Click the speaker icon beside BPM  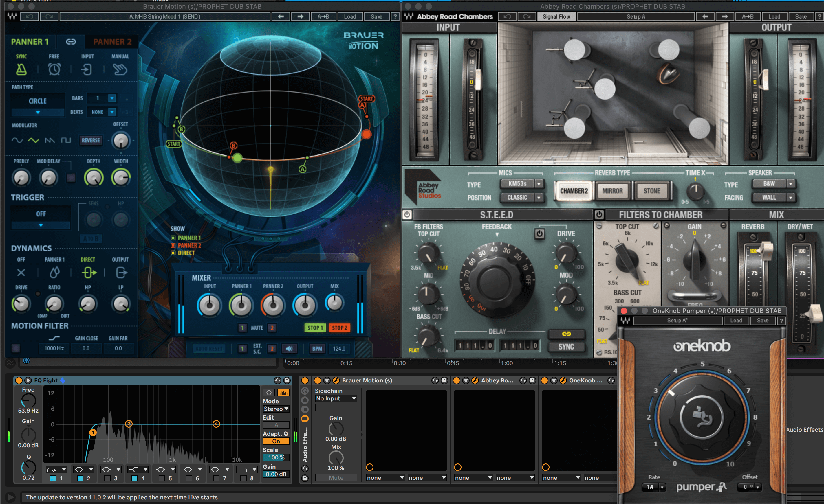[289, 349]
